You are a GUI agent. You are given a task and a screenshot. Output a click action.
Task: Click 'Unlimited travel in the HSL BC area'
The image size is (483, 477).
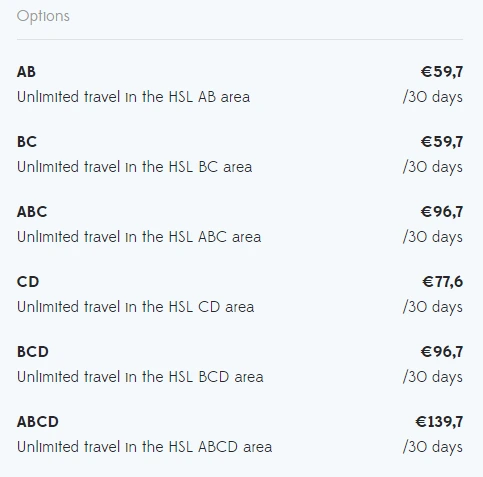point(134,167)
